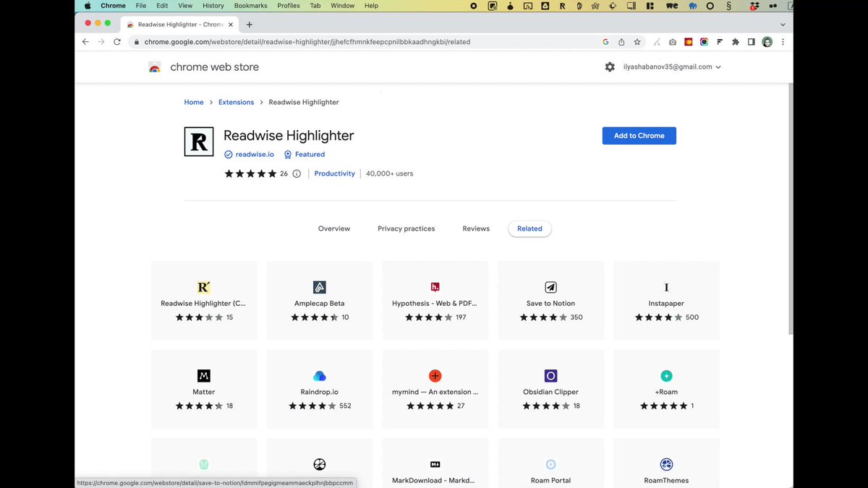This screenshot has height=488, width=868.
Task: Click the Raindrop.io 552 ratings count
Action: pos(345,406)
